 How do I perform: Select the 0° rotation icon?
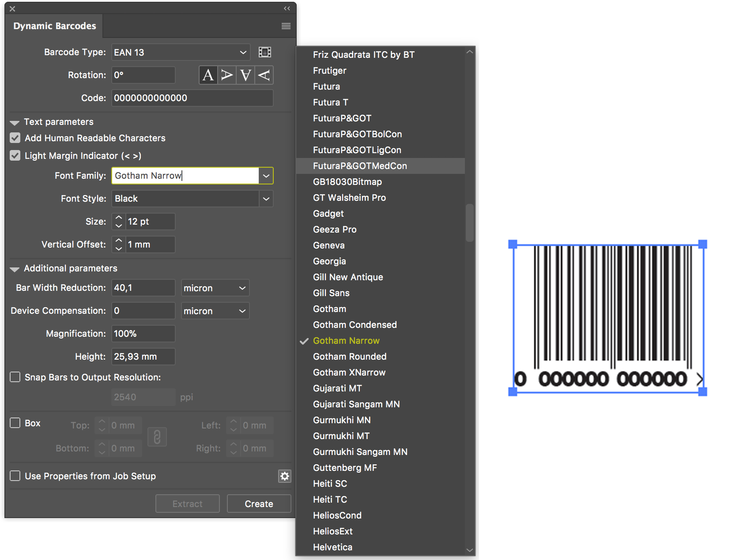pos(208,75)
